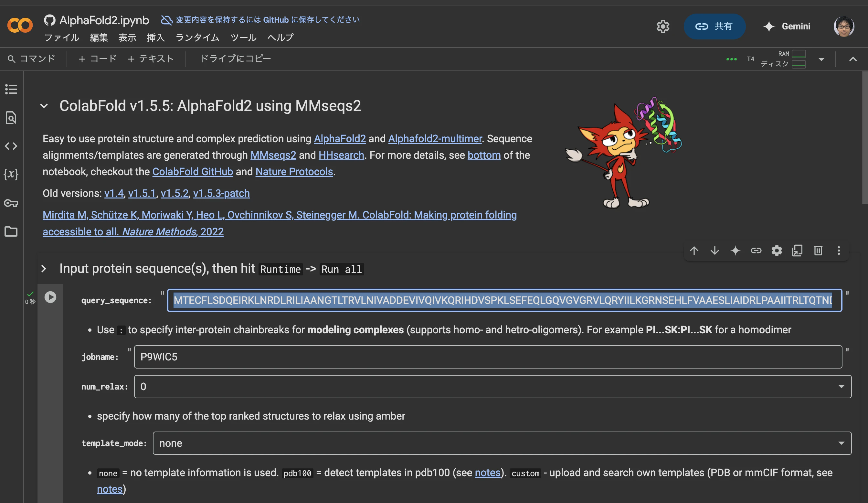Click the AlphaFold2.ipynb notebook title
Image resolution: width=868 pixels, height=503 pixels.
[x=104, y=20]
